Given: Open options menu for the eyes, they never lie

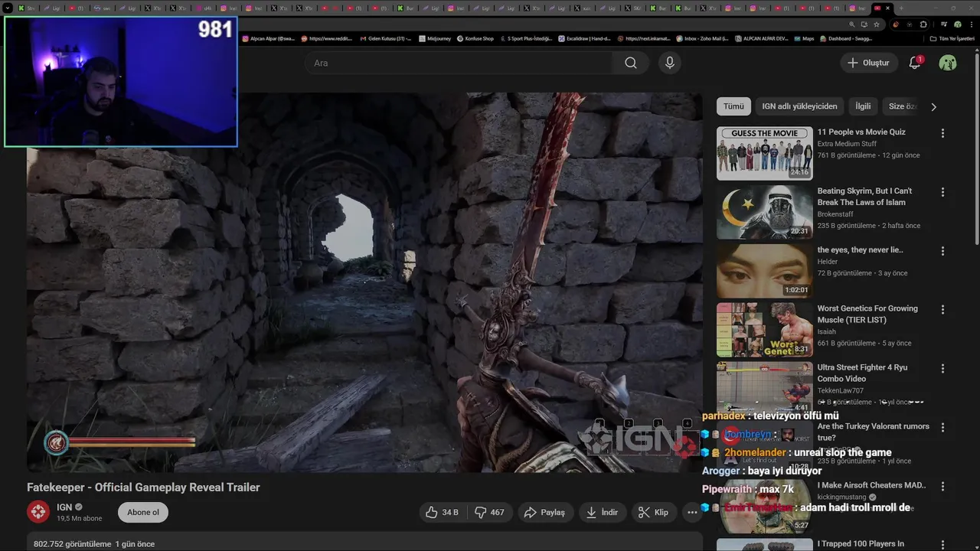Looking at the screenshot, I should click(942, 251).
